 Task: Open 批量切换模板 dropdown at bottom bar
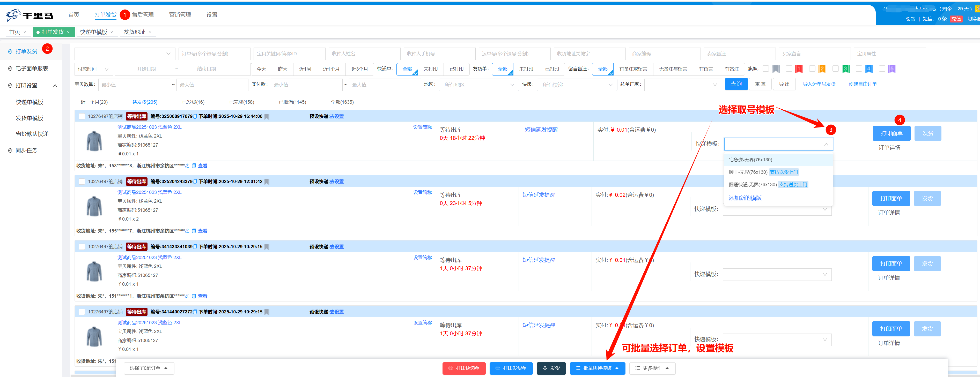[x=597, y=368]
